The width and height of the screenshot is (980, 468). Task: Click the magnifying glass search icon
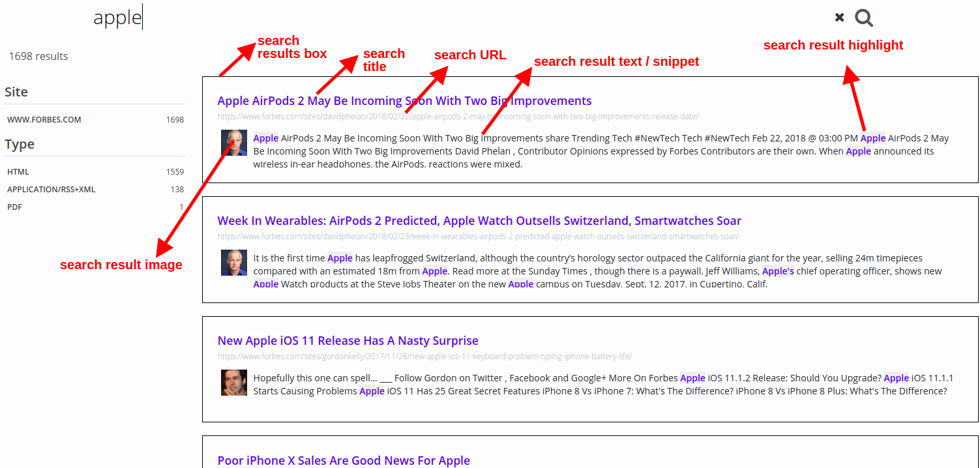point(864,18)
